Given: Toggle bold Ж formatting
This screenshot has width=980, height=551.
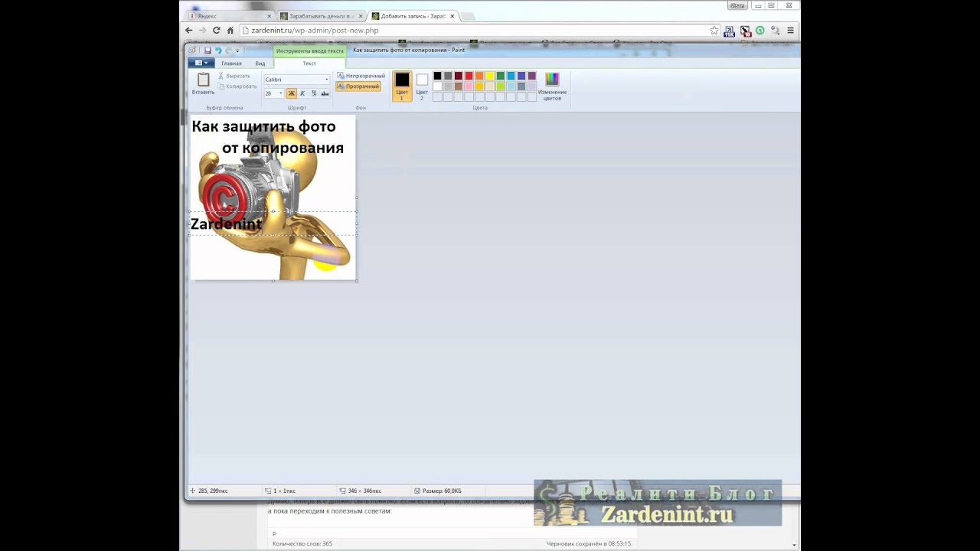Looking at the screenshot, I should coord(291,93).
